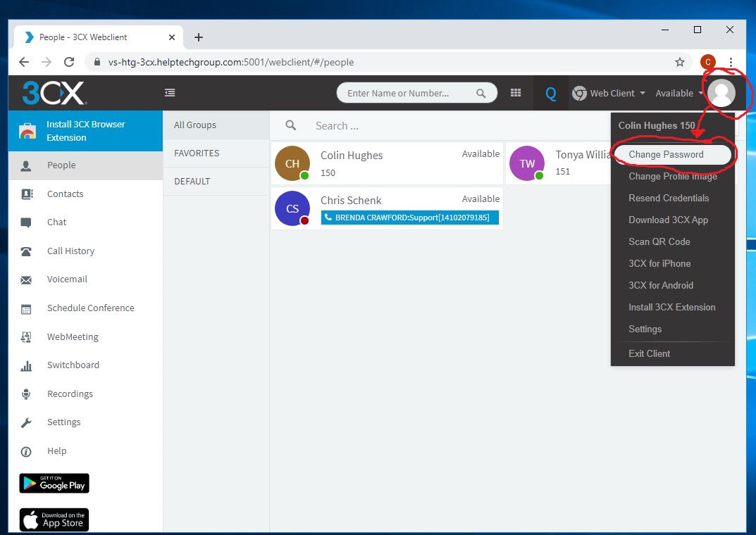Select the DEFAULT group
The width and height of the screenshot is (756, 535).
coord(216,181)
